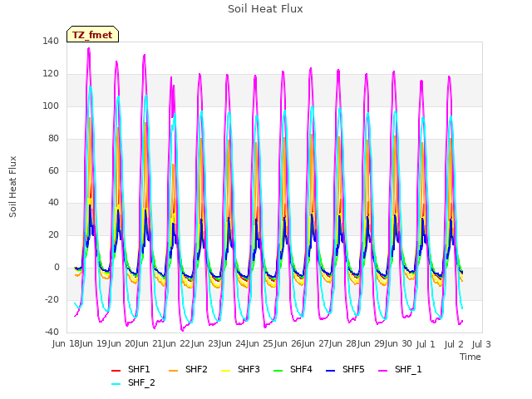
Task: Click the Jun 23 date tick
Action: [x=204, y=344]
